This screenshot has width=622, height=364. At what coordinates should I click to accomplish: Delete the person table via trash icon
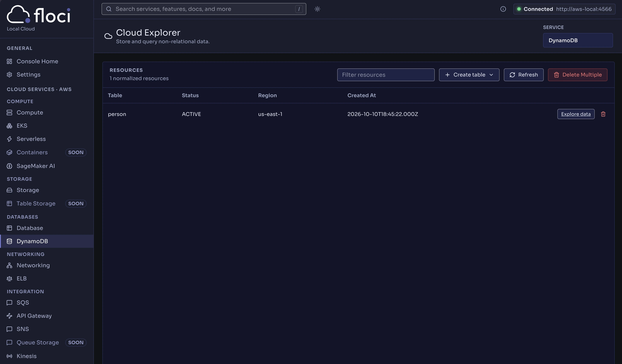(603, 114)
